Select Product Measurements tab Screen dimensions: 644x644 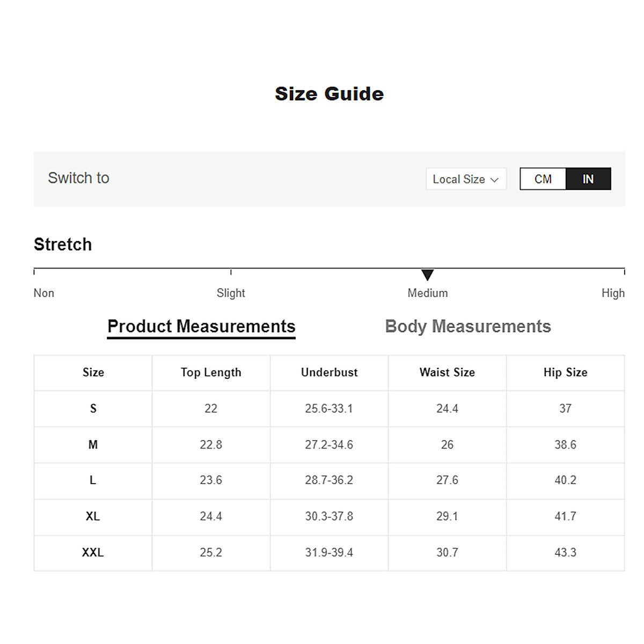click(201, 326)
